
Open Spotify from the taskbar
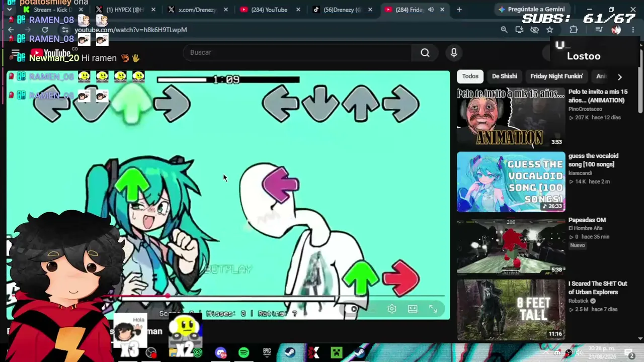click(244, 352)
